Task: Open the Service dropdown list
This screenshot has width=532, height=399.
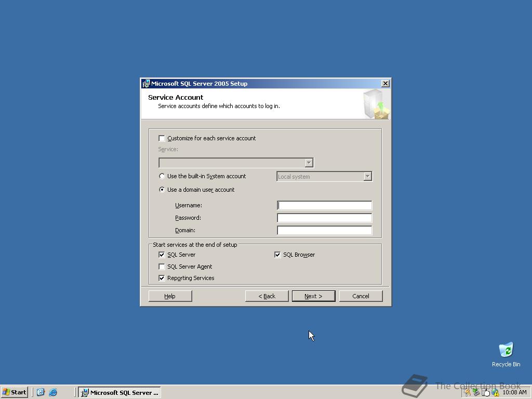Action: click(x=309, y=163)
